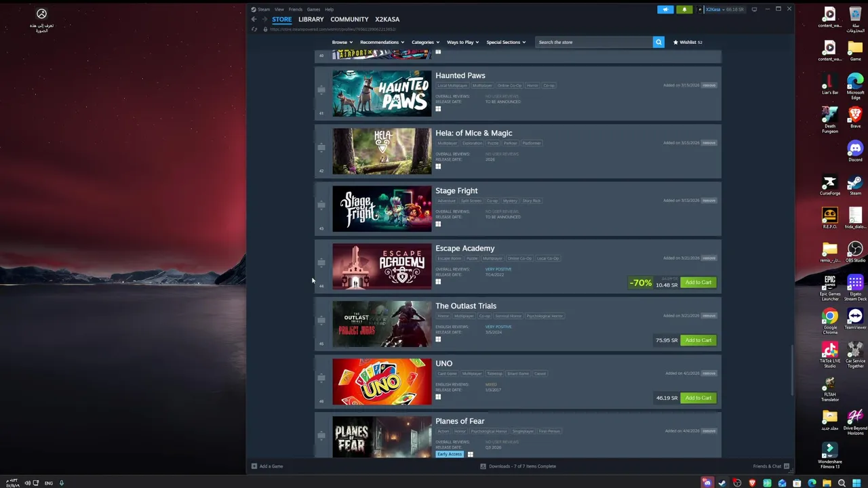The height and width of the screenshot is (488, 868).
Task: Open the View menu
Action: tap(279, 9)
